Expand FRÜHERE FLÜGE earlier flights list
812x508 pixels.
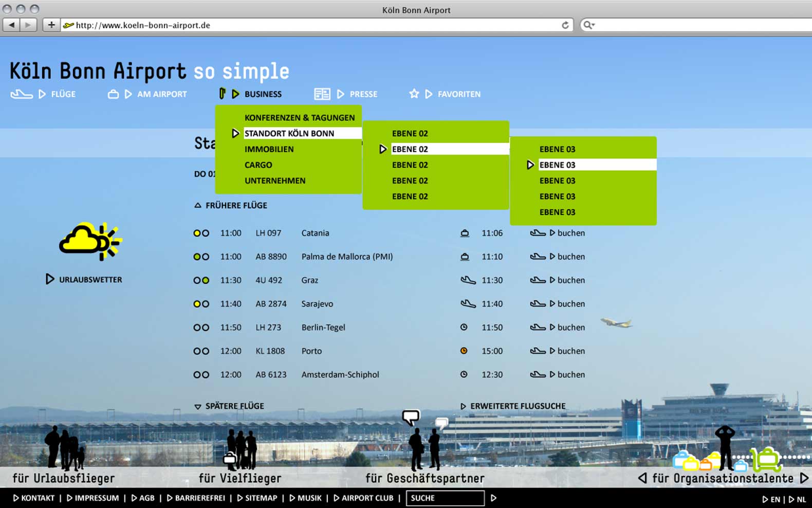coord(231,206)
